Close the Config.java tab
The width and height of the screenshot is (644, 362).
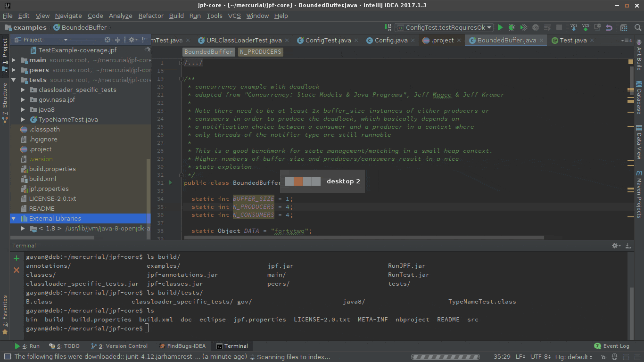413,41
